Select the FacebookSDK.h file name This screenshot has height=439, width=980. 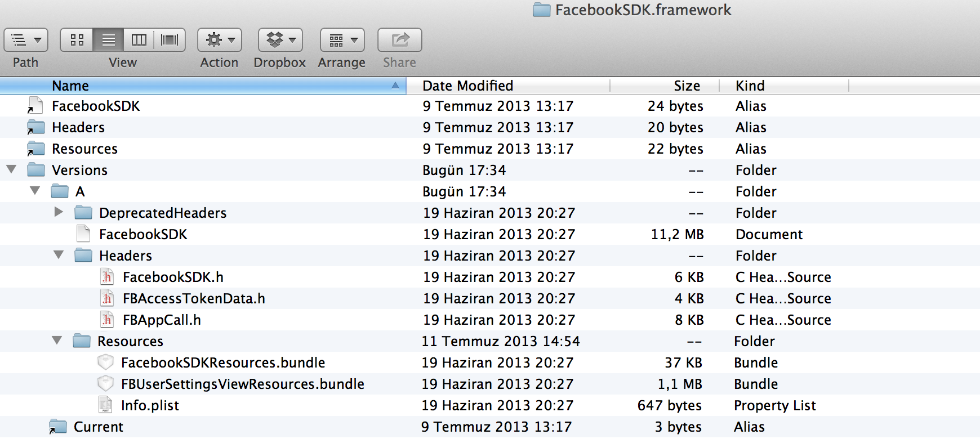[x=173, y=277]
